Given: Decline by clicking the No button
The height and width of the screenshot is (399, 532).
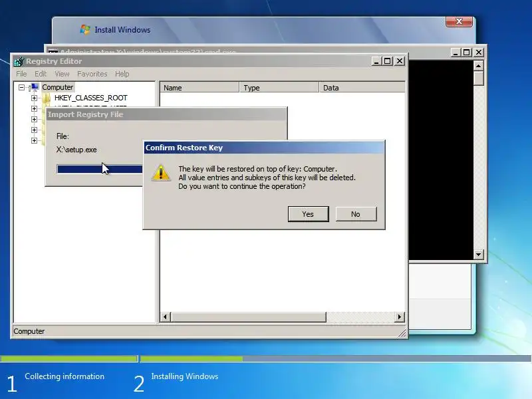Looking at the screenshot, I should coord(356,214).
